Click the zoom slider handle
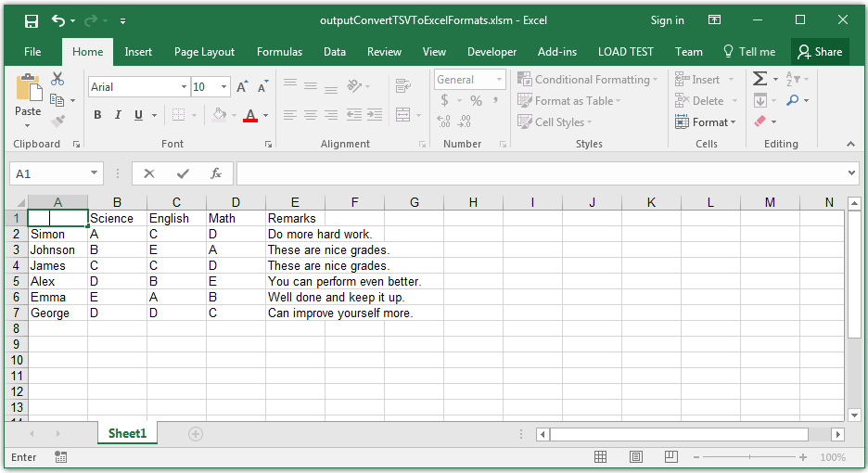The image size is (868, 473). (x=749, y=457)
